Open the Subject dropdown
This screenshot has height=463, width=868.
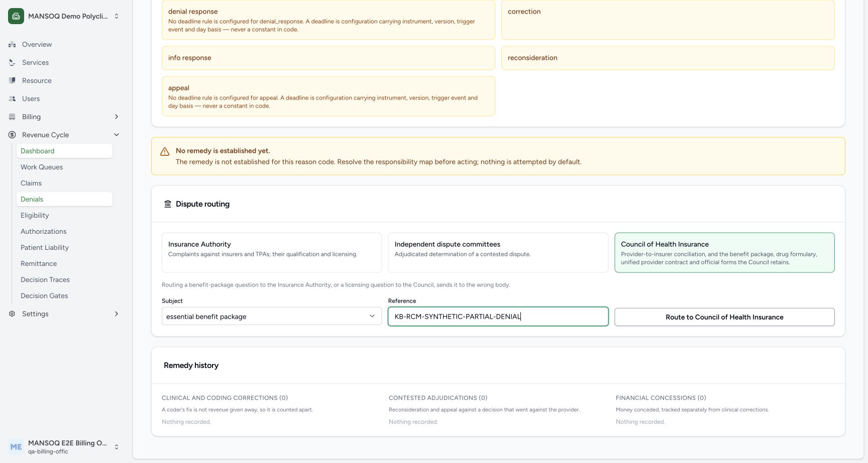272,316
